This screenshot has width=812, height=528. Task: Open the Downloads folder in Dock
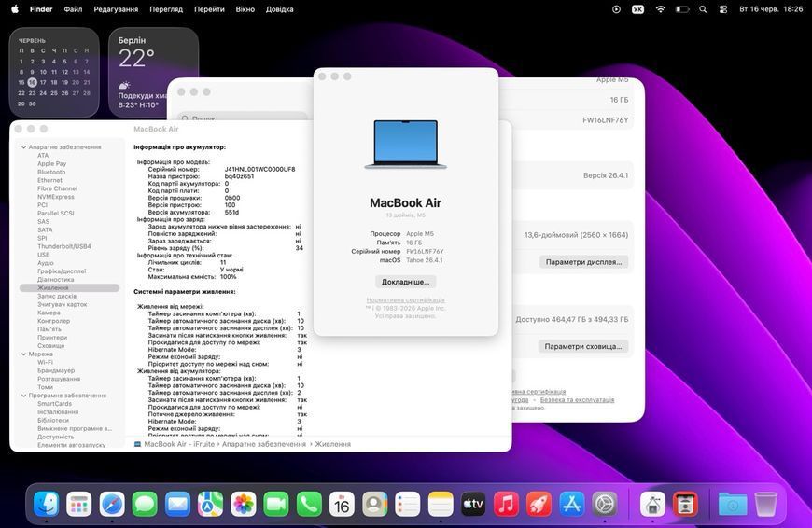(733, 504)
